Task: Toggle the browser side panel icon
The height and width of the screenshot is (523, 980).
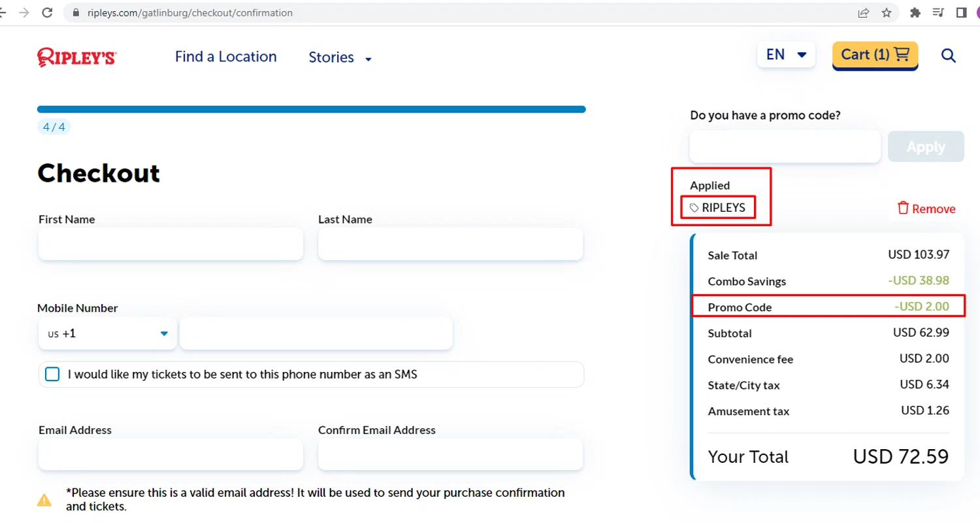Action: coord(961,12)
